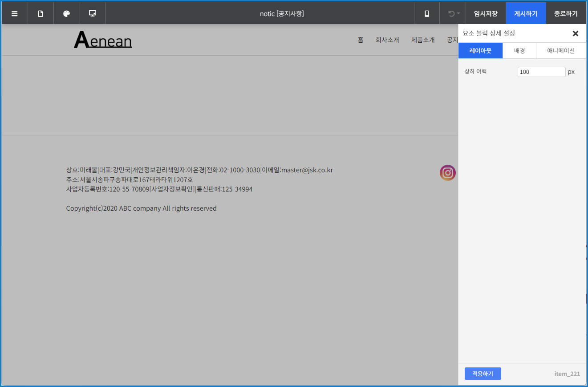This screenshot has width=588, height=387.
Task: Go to 회사소개 in the navigation
Action: (387, 40)
